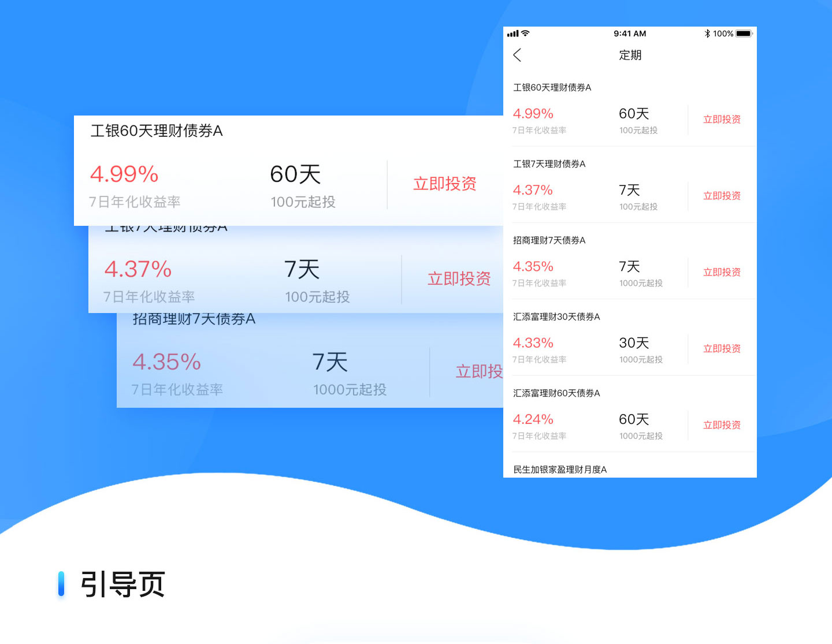Open 工银60天理财债券A title in phone list

point(552,87)
